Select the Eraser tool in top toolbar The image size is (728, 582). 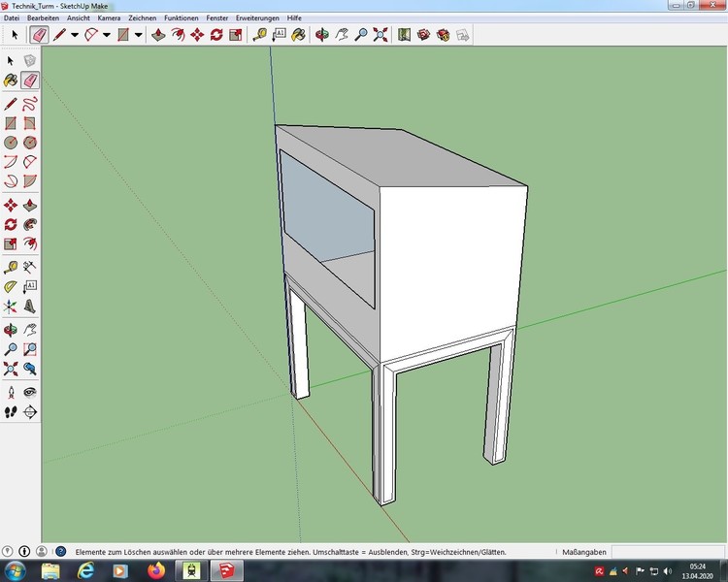(x=39, y=35)
